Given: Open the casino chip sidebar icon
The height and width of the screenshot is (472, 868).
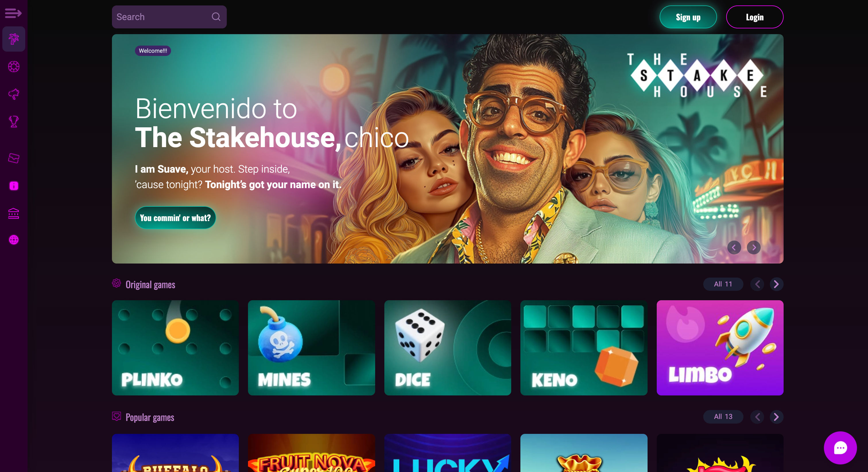Looking at the screenshot, I should tap(14, 67).
